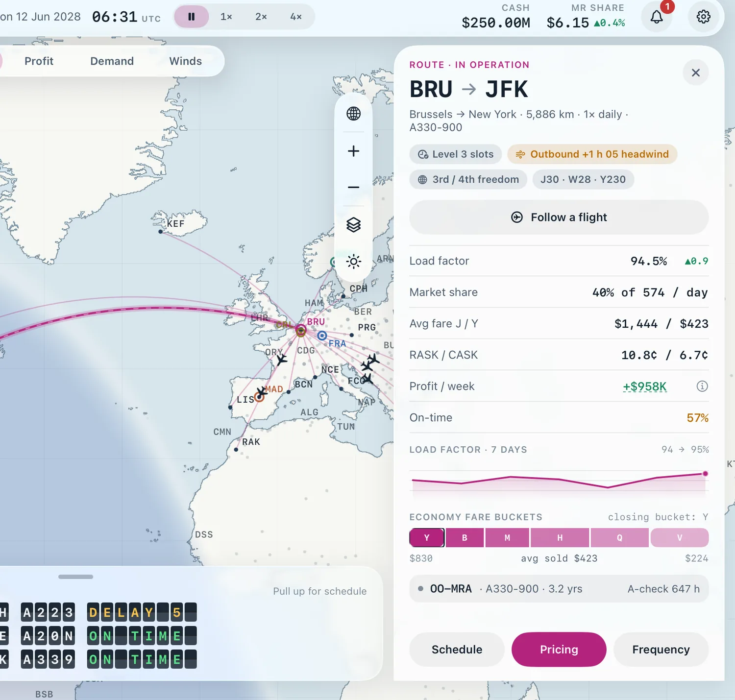Screen dimensions: 735x700
Task: Select the H fare bucket
Action: point(560,538)
